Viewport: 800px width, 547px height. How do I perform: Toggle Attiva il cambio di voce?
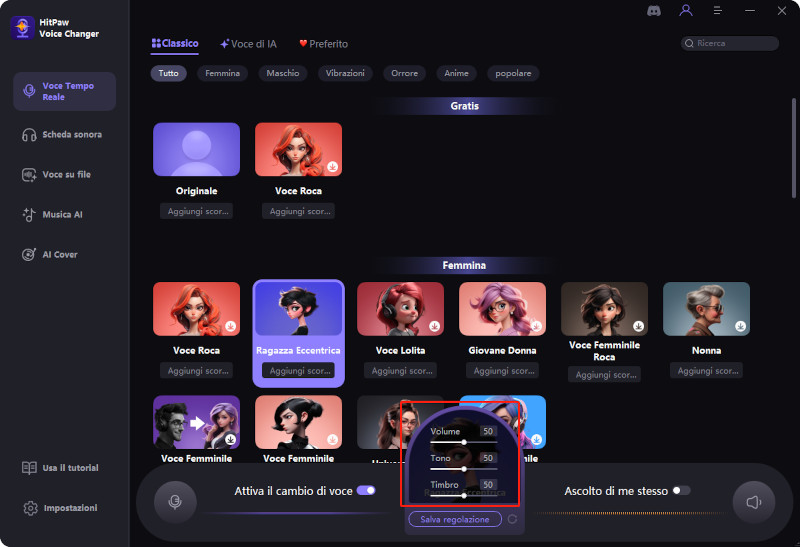click(366, 491)
